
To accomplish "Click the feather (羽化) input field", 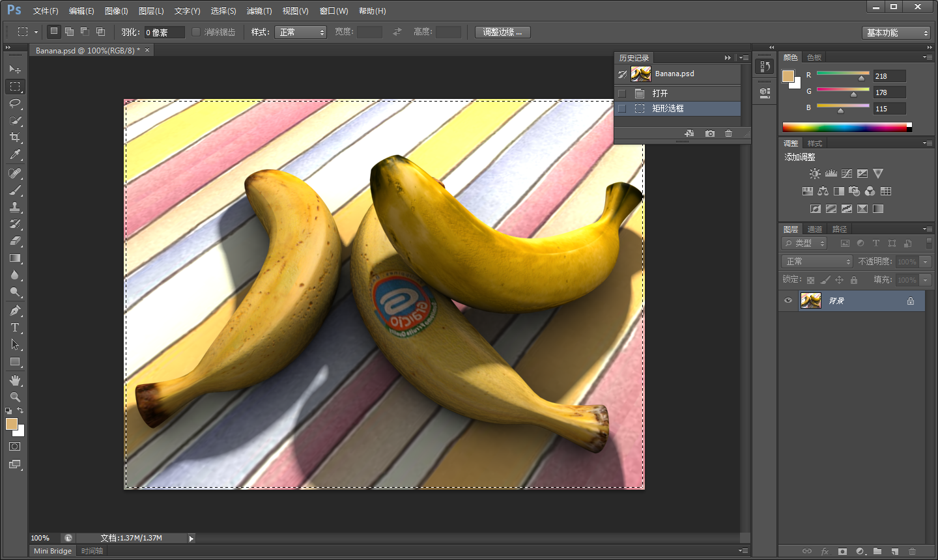I will 164,32.
